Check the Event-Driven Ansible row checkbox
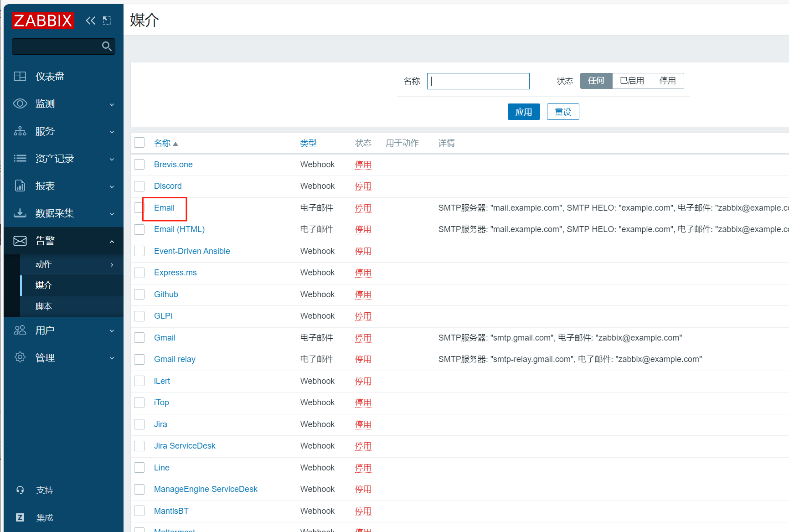Image resolution: width=789 pixels, height=532 pixels. [x=139, y=251]
